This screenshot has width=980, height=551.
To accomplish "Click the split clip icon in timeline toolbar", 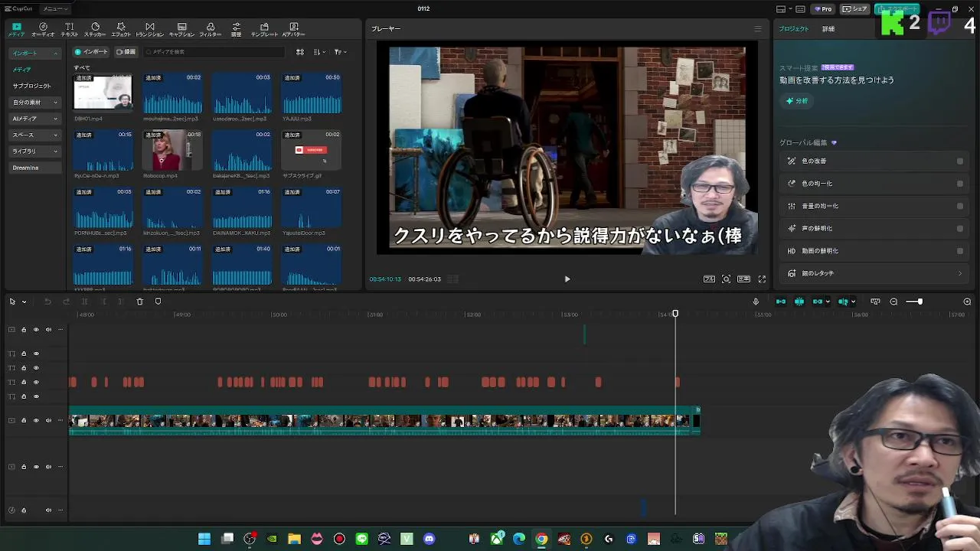I will pos(84,302).
